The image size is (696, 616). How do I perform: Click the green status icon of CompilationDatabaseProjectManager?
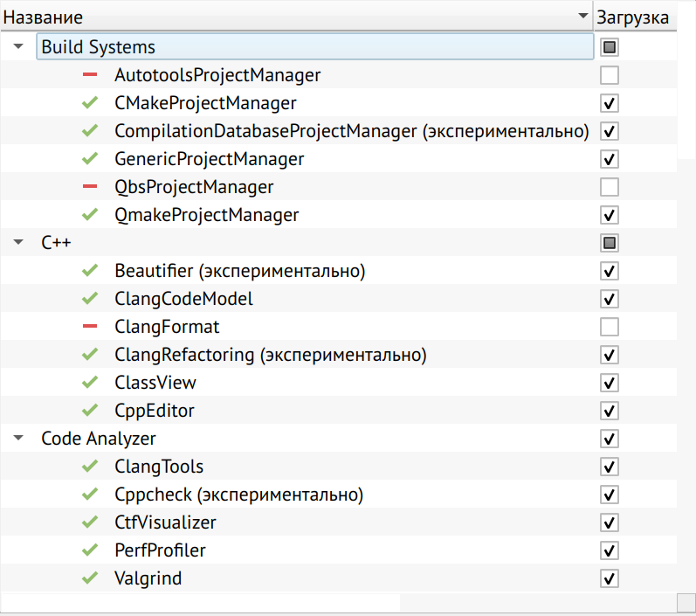coord(90,130)
